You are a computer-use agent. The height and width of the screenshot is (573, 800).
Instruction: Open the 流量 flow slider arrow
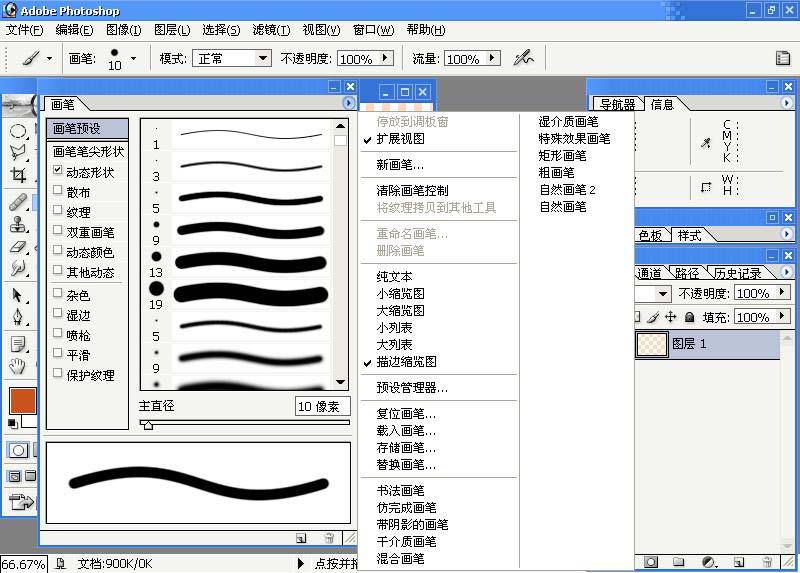tap(492, 58)
